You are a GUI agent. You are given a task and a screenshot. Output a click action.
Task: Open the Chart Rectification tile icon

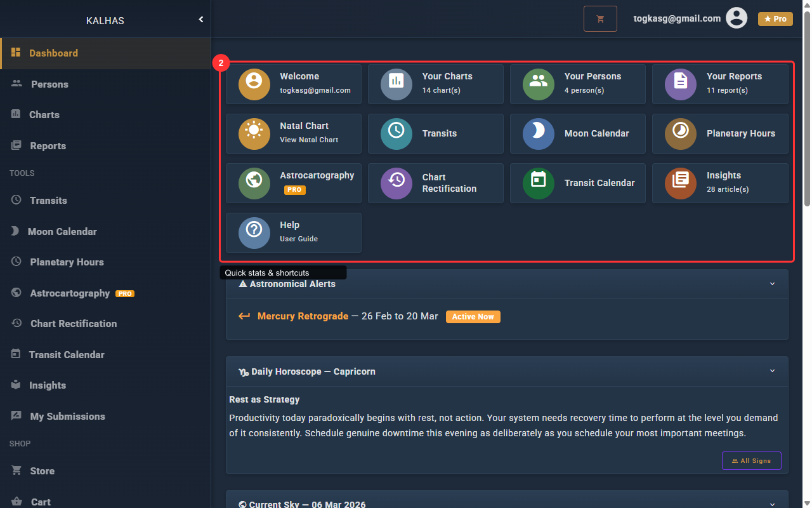tap(396, 183)
